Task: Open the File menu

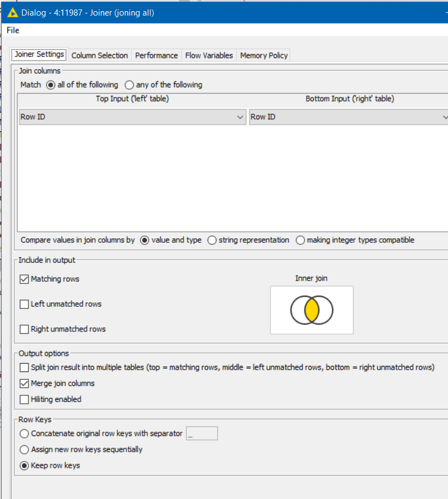Action: click(x=12, y=30)
